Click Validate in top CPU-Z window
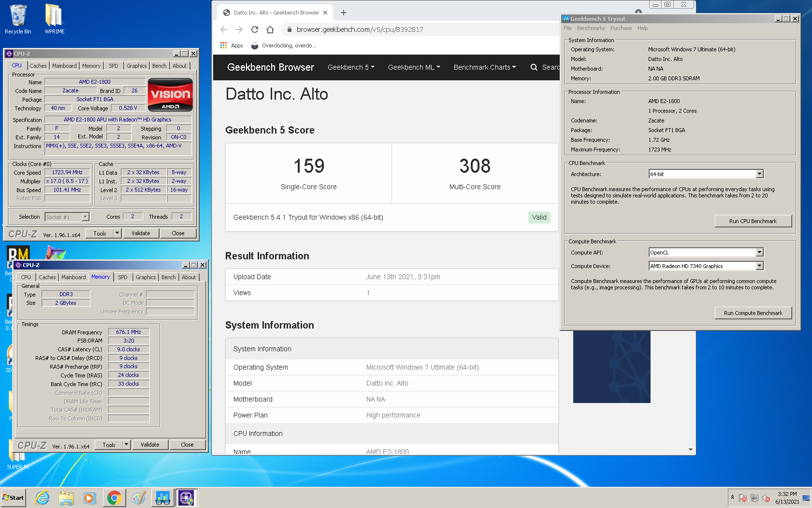The image size is (812, 508). pos(141,233)
